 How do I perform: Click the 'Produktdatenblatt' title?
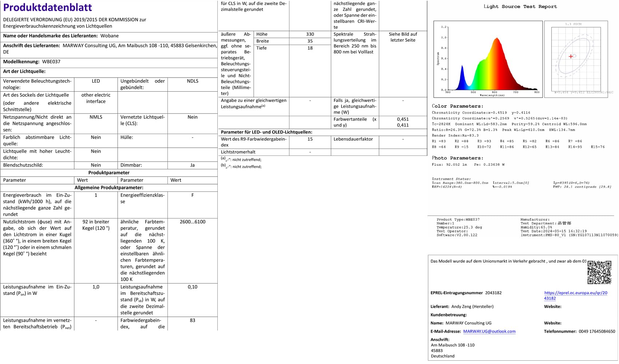(x=47, y=7)
